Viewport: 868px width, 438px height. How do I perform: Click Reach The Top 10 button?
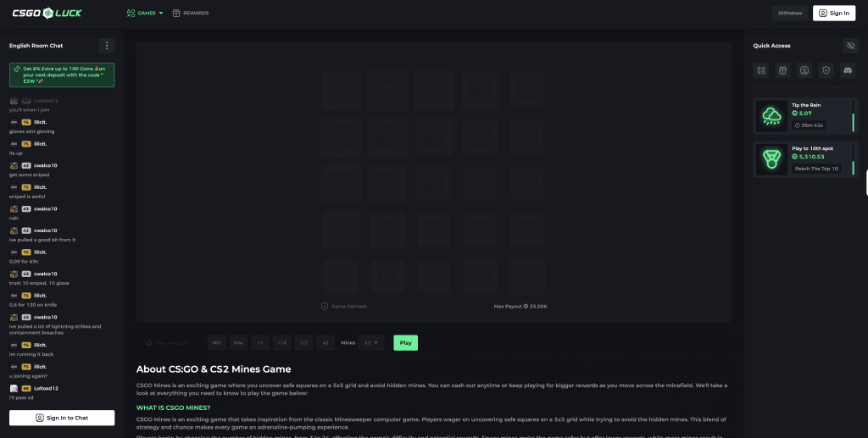tap(816, 169)
